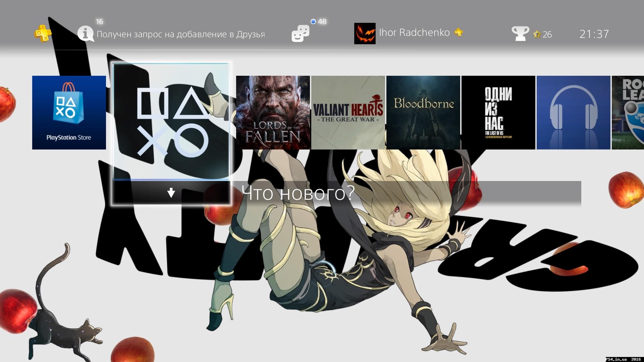The width and height of the screenshot is (644, 362).
Task: Click the PS Plus badge beside the username
Action: click(x=459, y=32)
